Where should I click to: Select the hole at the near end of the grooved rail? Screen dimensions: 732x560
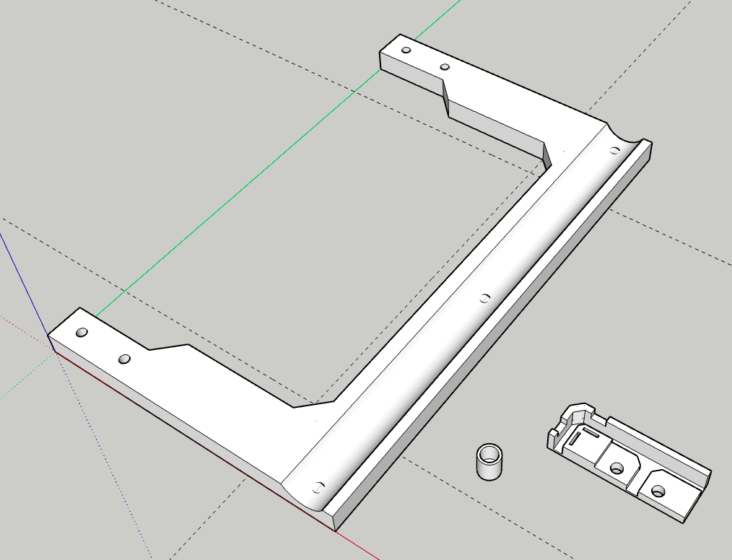tap(319, 488)
